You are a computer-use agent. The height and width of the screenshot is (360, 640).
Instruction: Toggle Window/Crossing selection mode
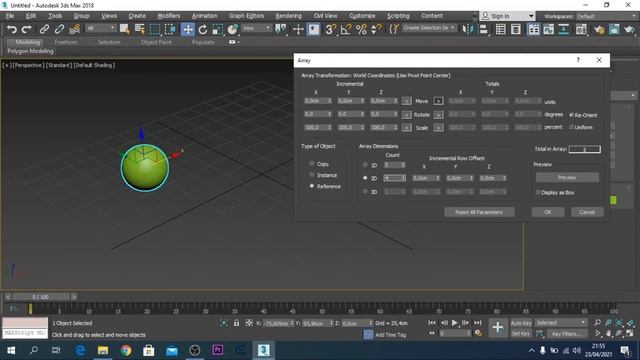170,29
